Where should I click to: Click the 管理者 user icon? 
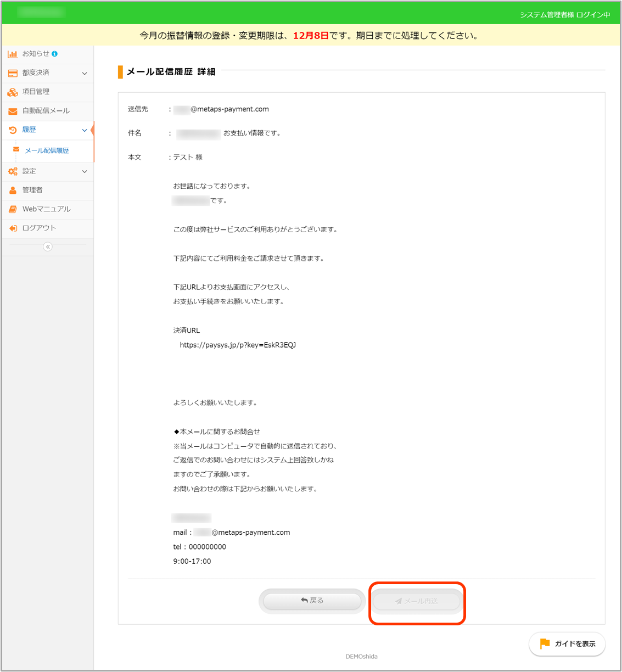[x=12, y=191]
